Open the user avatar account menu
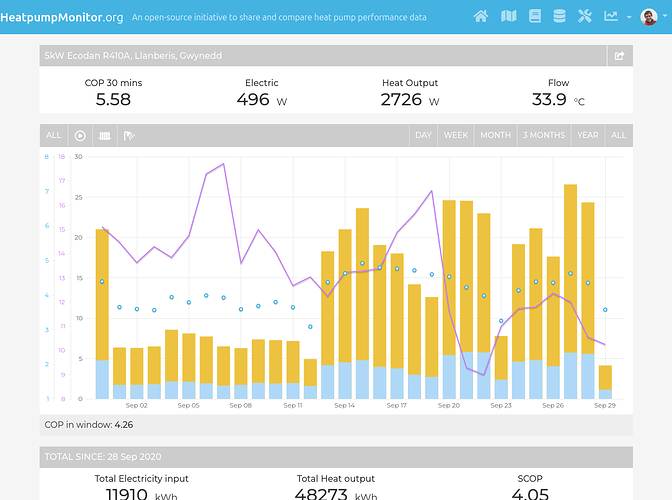Image resolution: width=672 pixels, height=500 pixels. coord(650,17)
